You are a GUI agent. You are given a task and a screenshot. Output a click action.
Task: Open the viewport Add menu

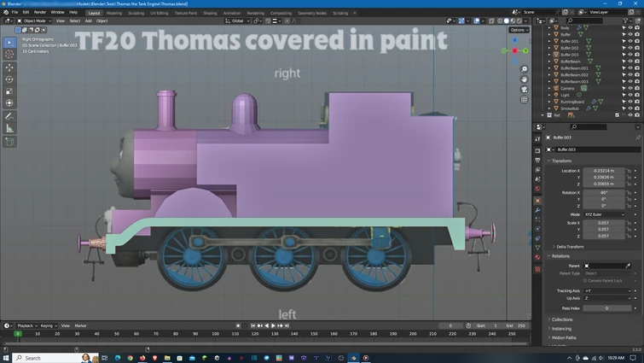[x=89, y=21]
